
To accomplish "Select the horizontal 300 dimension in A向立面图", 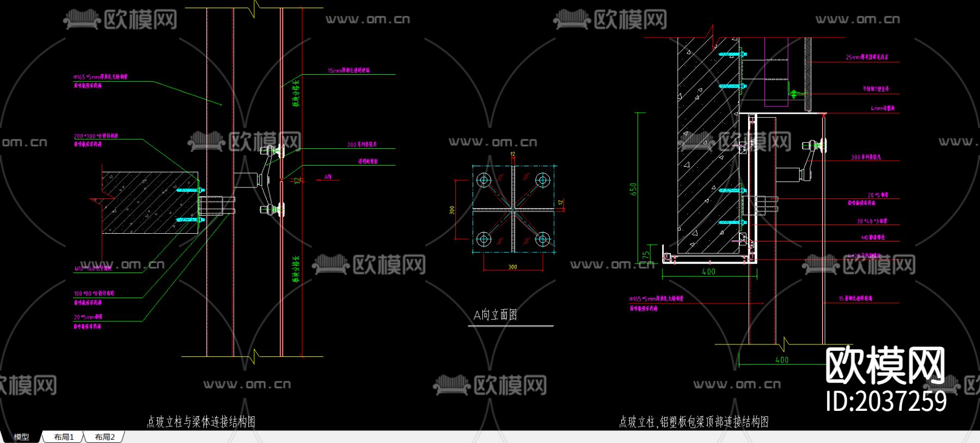I will click(x=512, y=267).
